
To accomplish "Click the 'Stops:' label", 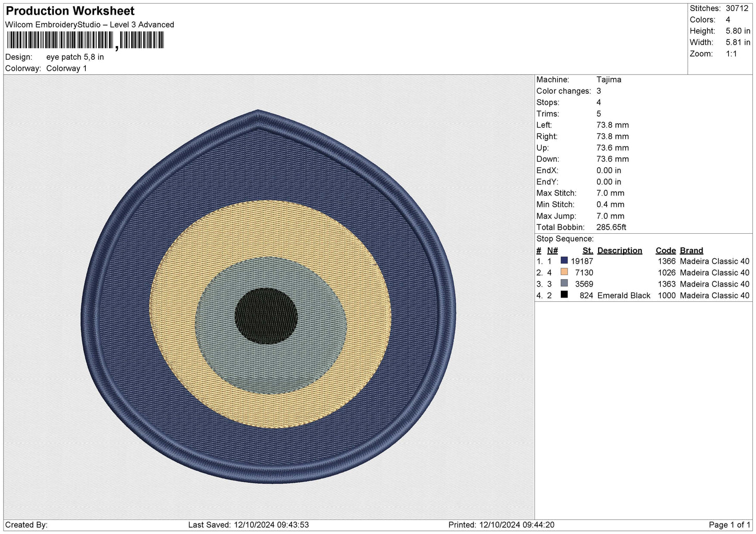I will click(548, 103).
